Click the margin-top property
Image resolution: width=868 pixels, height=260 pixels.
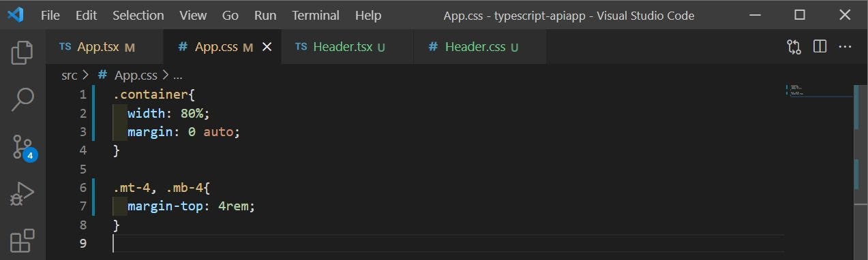165,206
